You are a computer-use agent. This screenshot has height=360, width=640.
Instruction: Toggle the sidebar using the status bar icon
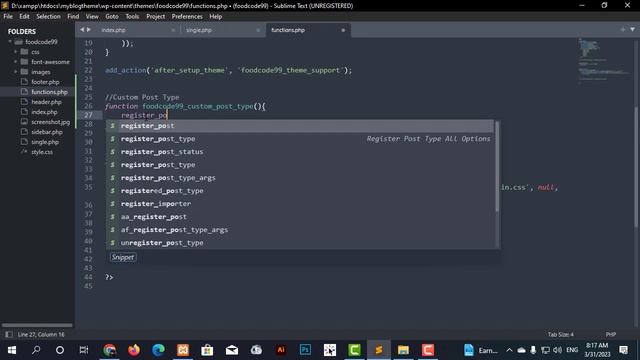[x=9, y=334]
